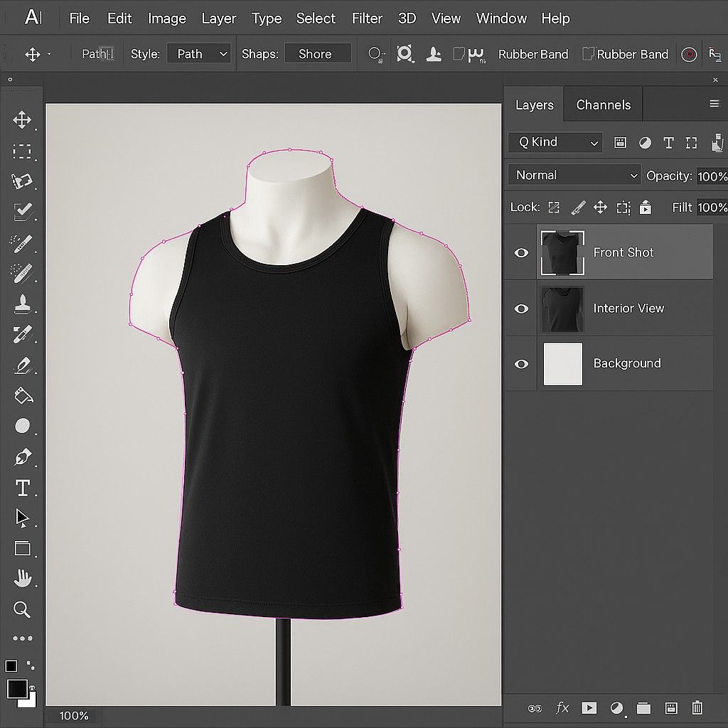Click the Shore button in options bar
This screenshot has height=728, width=728.
pyautogui.click(x=318, y=54)
